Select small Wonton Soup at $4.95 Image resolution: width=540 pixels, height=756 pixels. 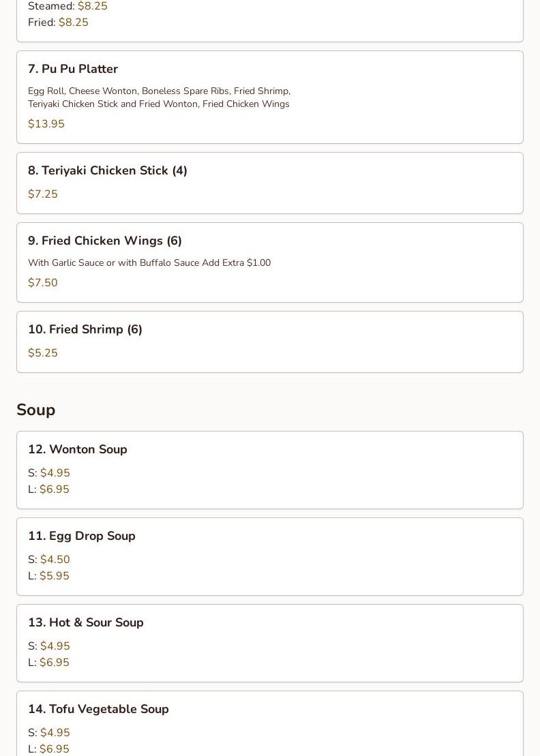tap(49, 473)
